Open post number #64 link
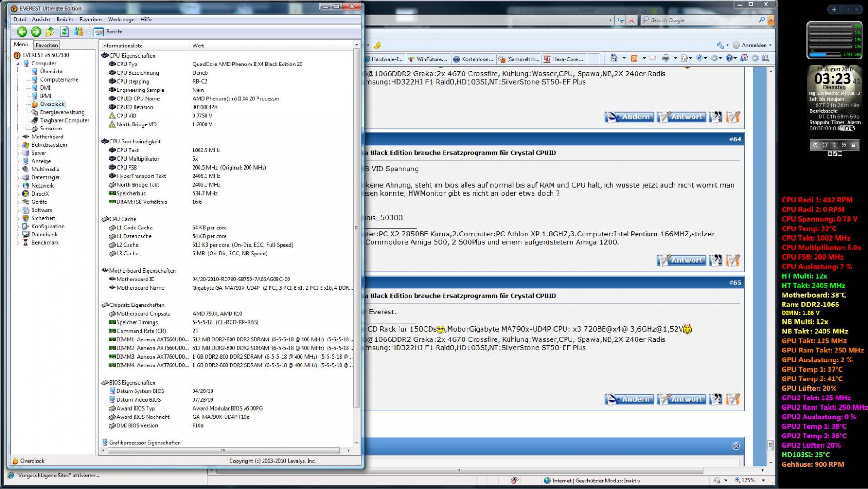Image resolution: width=868 pixels, height=489 pixels. [735, 139]
